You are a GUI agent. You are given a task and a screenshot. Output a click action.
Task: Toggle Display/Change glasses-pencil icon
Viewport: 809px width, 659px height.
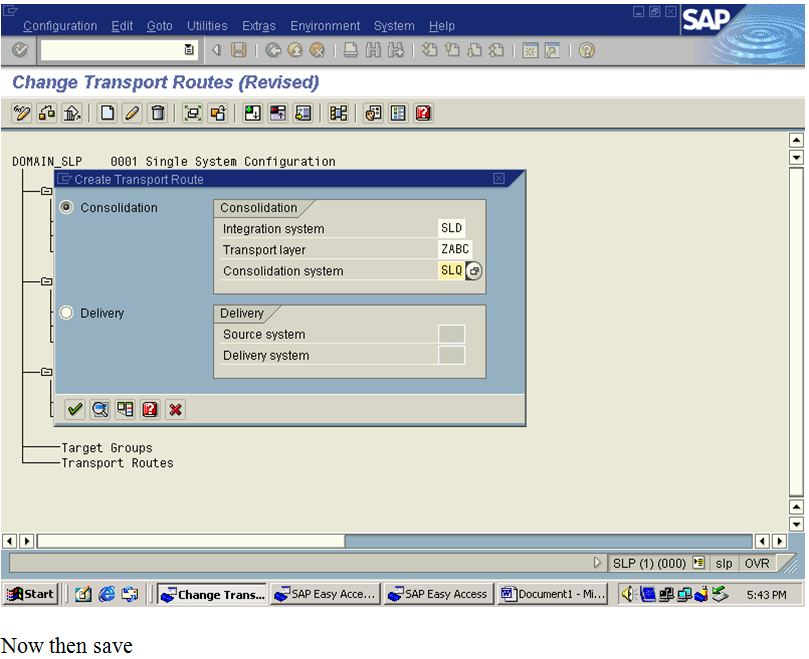tap(22, 113)
